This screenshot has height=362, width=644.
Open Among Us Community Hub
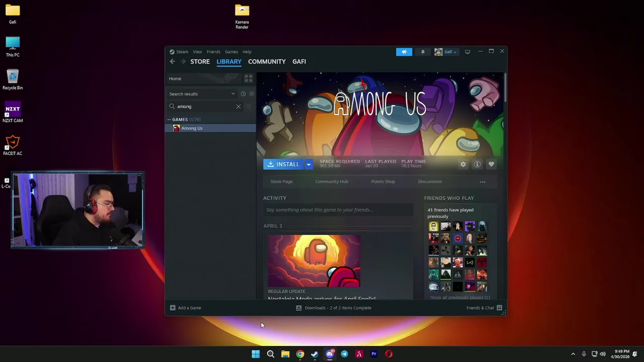coord(332,182)
